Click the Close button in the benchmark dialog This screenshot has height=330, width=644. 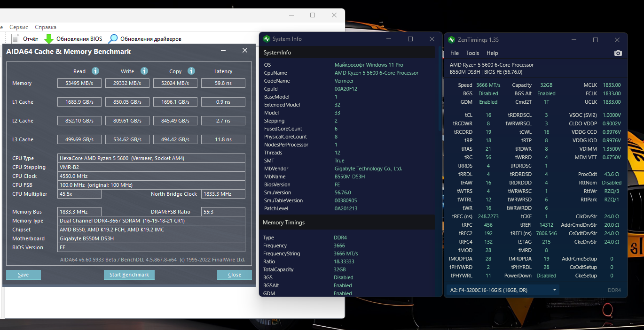(235, 275)
